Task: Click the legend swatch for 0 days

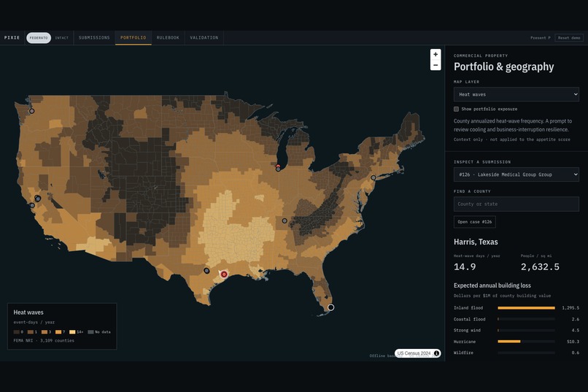Action: (x=16, y=332)
